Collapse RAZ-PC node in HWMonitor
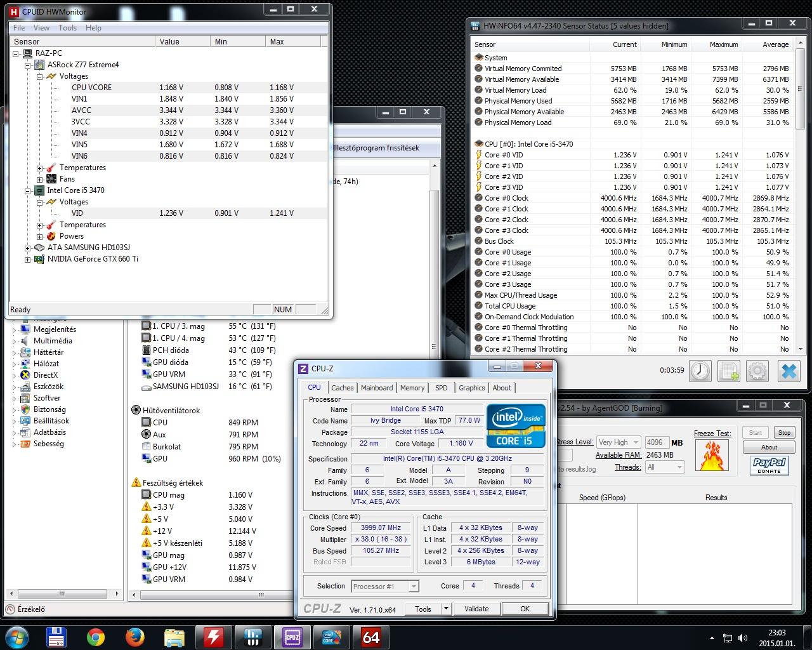Image resolution: width=812 pixels, height=650 pixels. 16,53
